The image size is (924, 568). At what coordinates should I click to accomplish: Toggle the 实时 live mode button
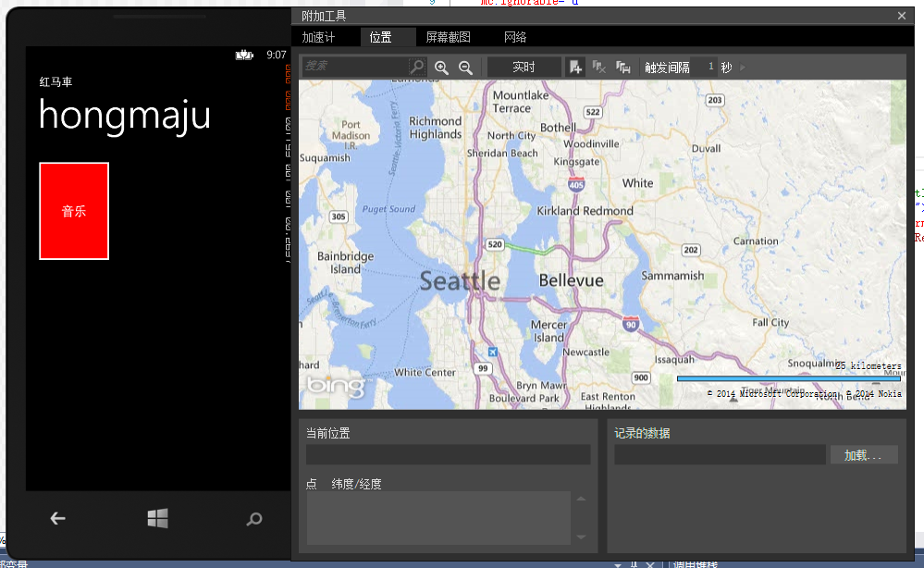click(x=524, y=68)
